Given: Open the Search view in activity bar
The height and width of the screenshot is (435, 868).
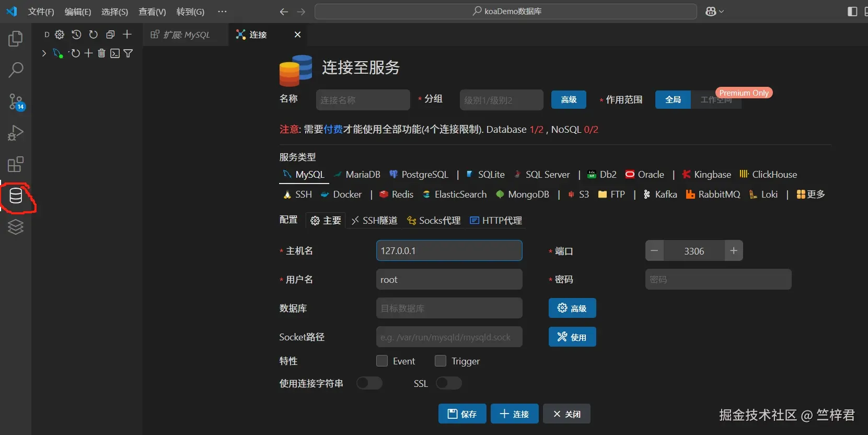Looking at the screenshot, I should coord(16,70).
